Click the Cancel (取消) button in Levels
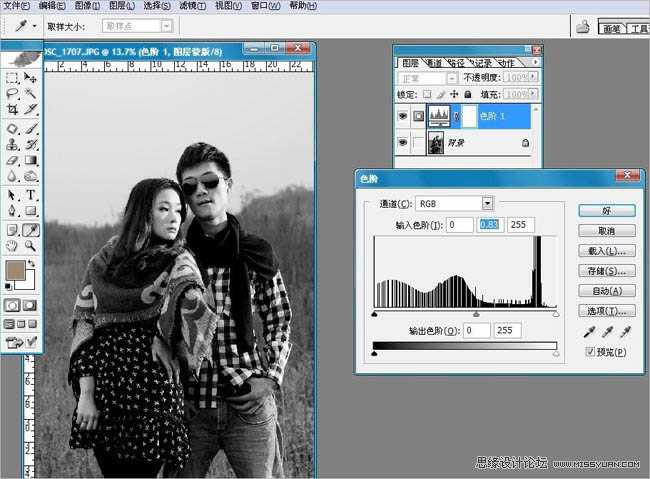 (x=607, y=231)
